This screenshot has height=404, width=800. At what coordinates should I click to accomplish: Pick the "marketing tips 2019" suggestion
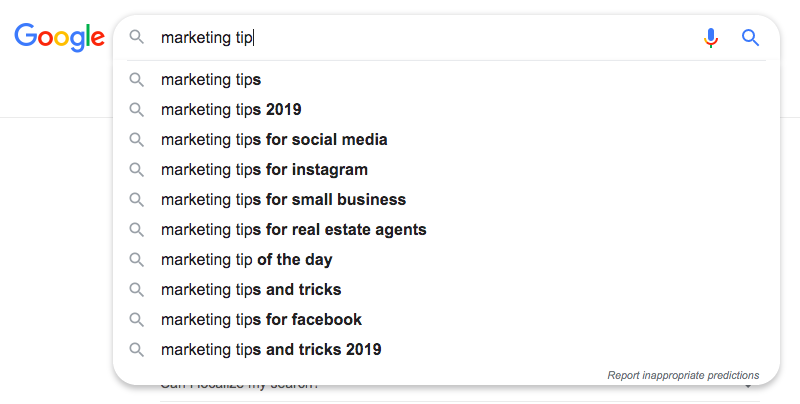tap(231, 110)
